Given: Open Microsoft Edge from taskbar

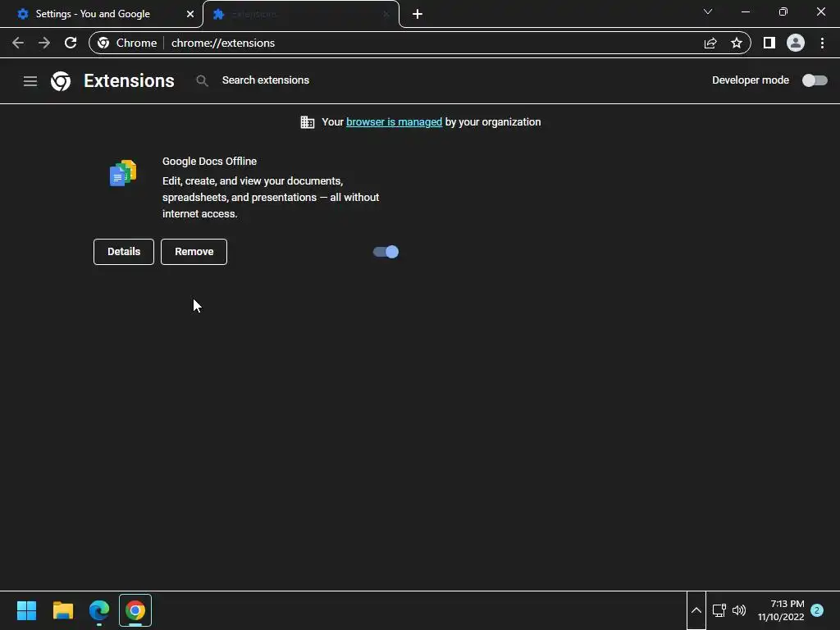Looking at the screenshot, I should click(99, 610).
